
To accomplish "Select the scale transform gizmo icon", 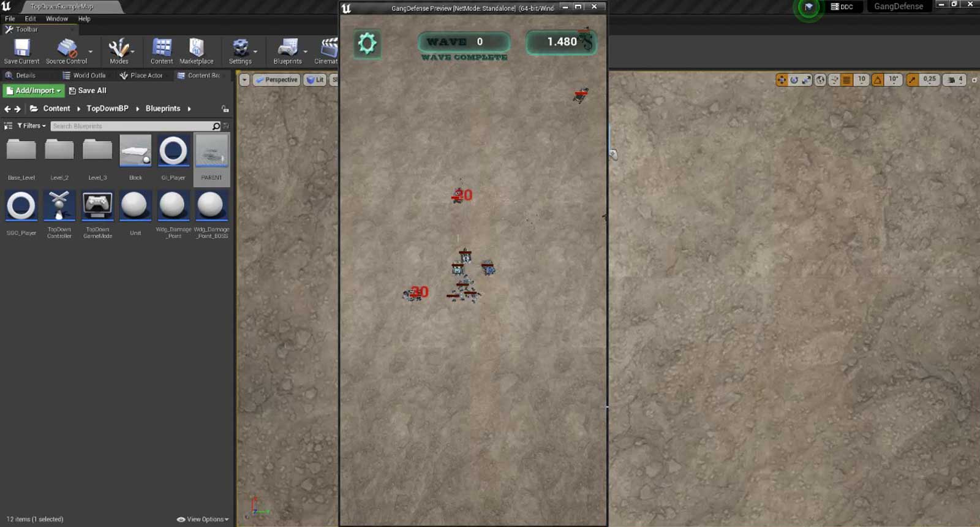I will [x=807, y=80].
